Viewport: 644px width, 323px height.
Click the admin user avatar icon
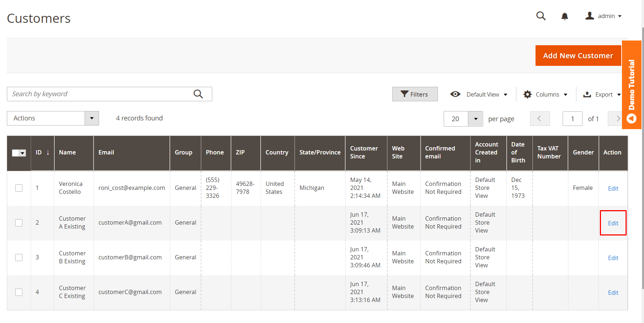[590, 16]
